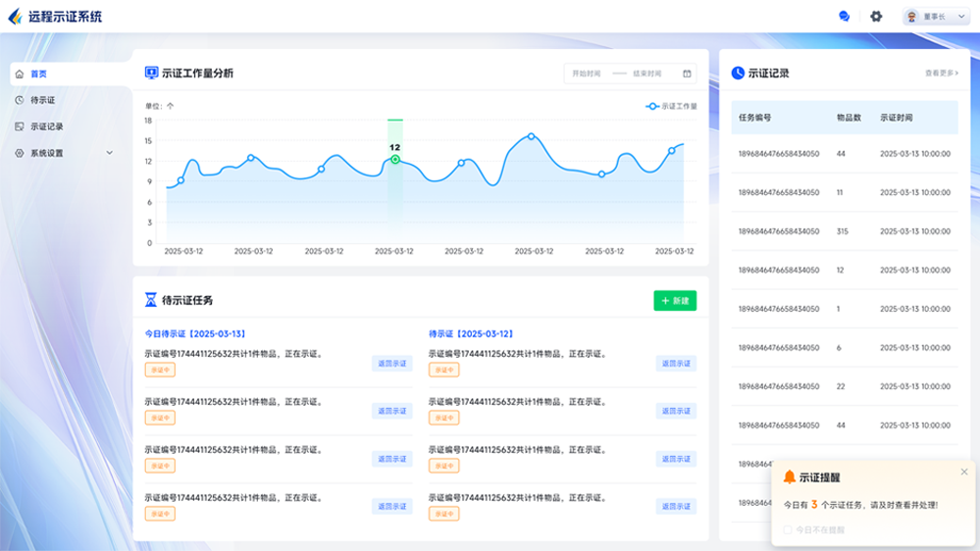Click the hourglass icon beside 待示证任务
Image resolution: width=980 pixels, height=551 pixels.
pyautogui.click(x=151, y=300)
